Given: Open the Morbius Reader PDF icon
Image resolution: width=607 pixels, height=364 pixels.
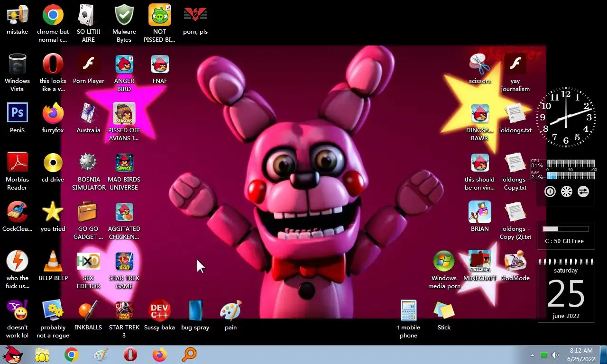Looking at the screenshot, I should pos(17,163).
